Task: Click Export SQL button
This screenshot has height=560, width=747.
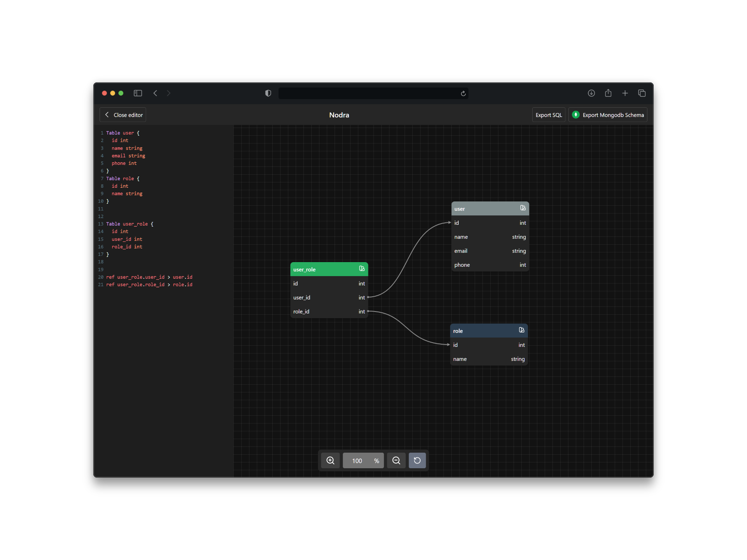Action: coord(549,115)
